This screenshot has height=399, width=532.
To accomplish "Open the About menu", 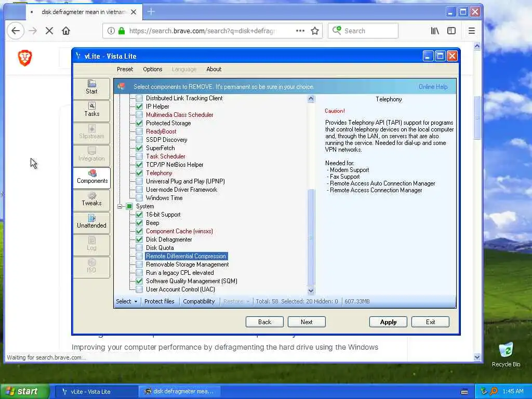I will [214, 69].
